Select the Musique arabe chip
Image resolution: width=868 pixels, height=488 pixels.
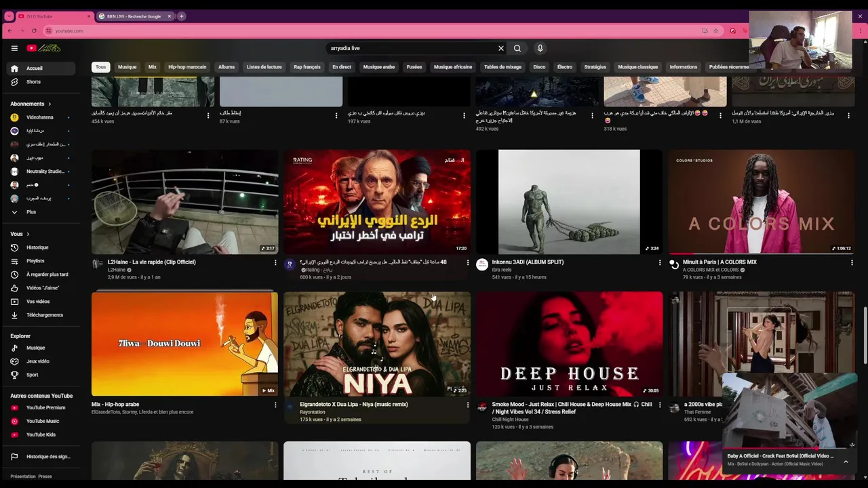(379, 67)
